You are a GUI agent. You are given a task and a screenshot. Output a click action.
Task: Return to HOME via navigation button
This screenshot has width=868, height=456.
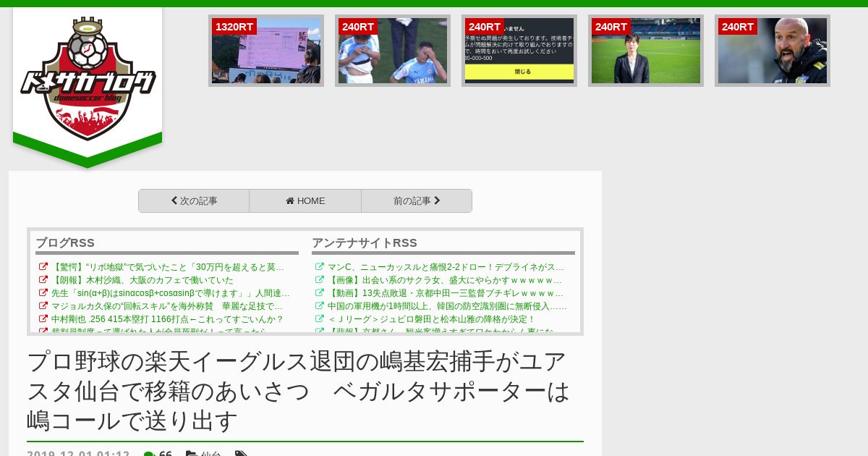pos(305,201)
